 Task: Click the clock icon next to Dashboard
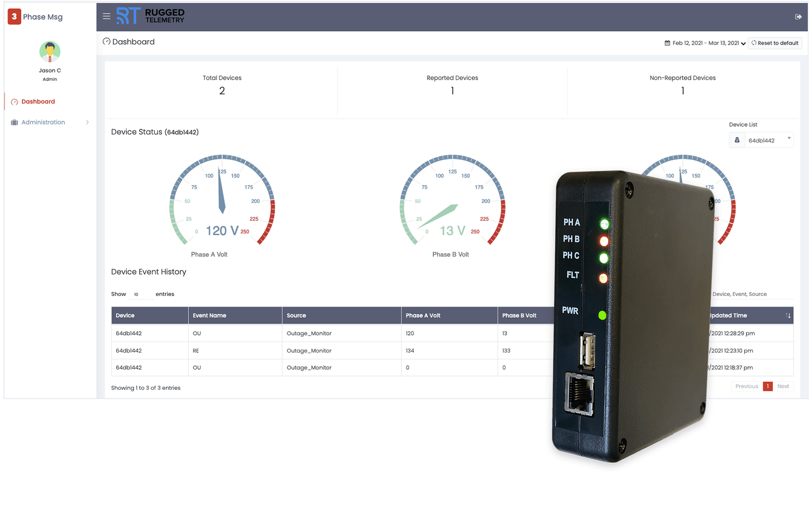(107, 42)
